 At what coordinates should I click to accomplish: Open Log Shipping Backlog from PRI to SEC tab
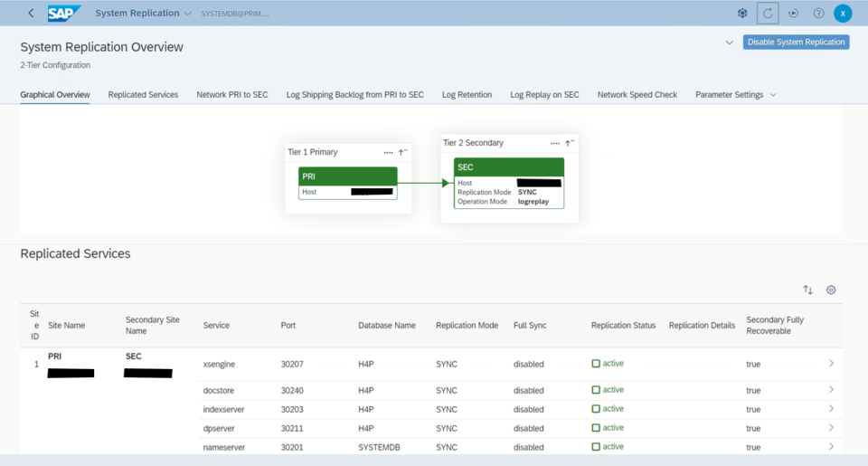click(x=354, y=95)
